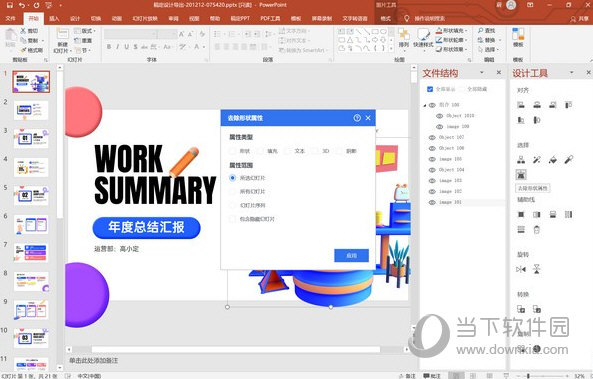Click the user account avatar in title bar
This screenshot has height=379, width=593.
(511, 5)
